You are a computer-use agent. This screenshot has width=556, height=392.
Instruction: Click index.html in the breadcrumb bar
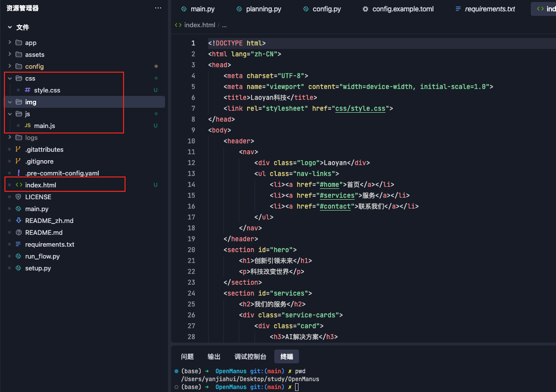(199, 25)
